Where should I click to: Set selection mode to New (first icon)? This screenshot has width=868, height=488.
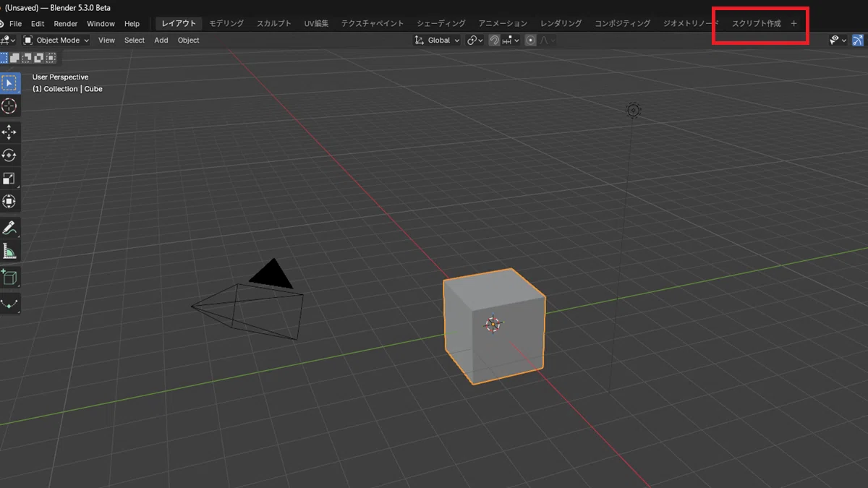coord(4,58)
